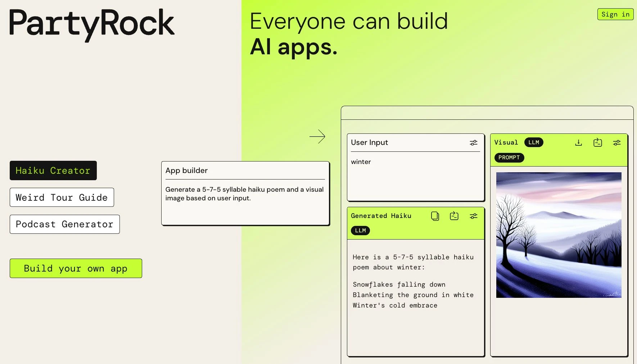637x364 pixels.
Task: Click Build your own app button
Action: [76, 268]
